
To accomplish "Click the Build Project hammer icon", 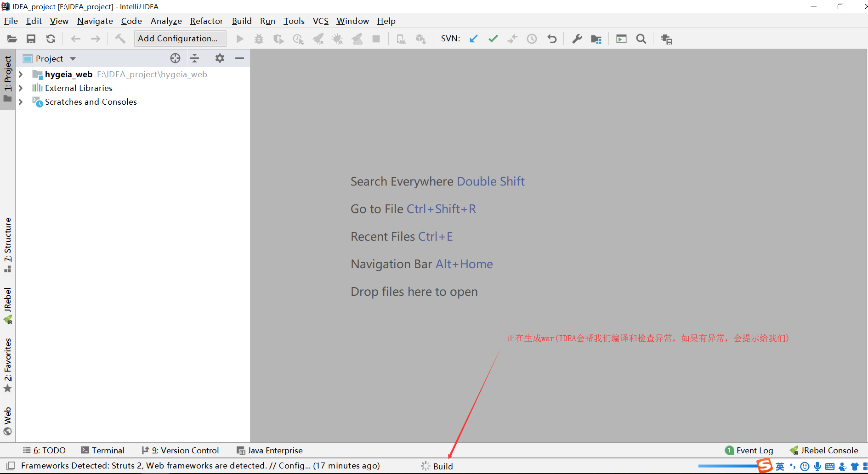I will [x=120, y=39].
